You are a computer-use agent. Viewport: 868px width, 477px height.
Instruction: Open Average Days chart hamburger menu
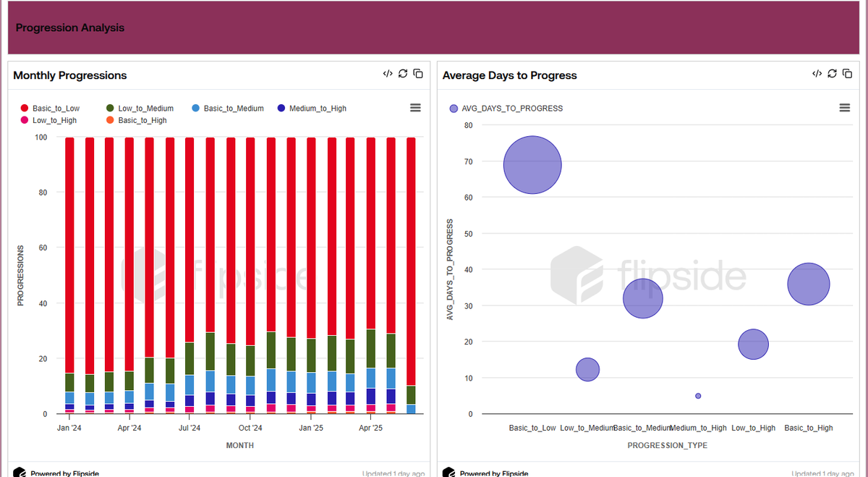tap(844, 108)
